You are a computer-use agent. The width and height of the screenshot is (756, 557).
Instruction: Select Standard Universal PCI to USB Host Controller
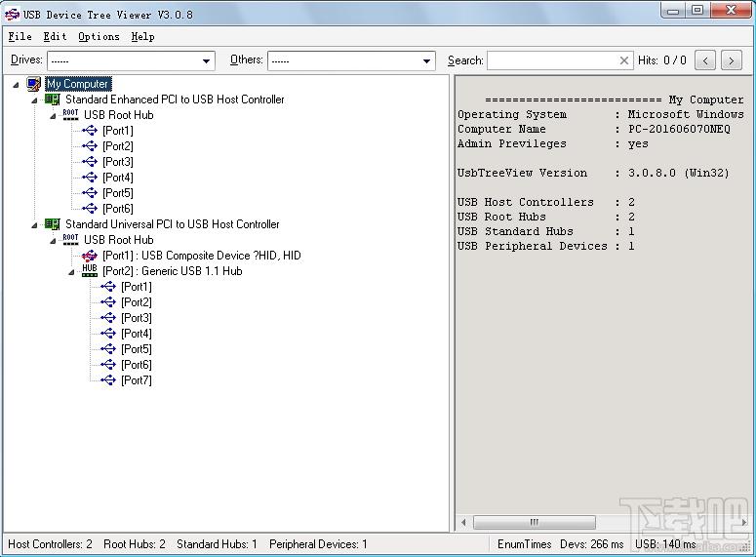[172, 224]
